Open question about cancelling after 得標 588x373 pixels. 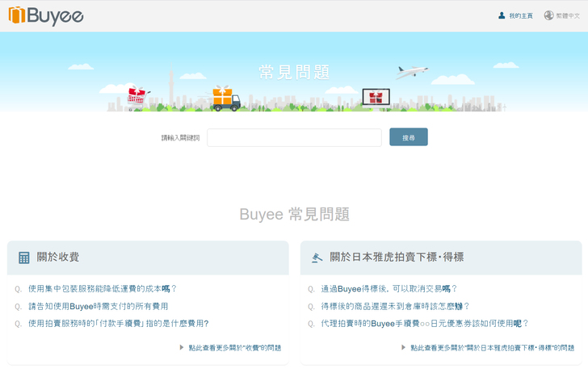[388, 288]
